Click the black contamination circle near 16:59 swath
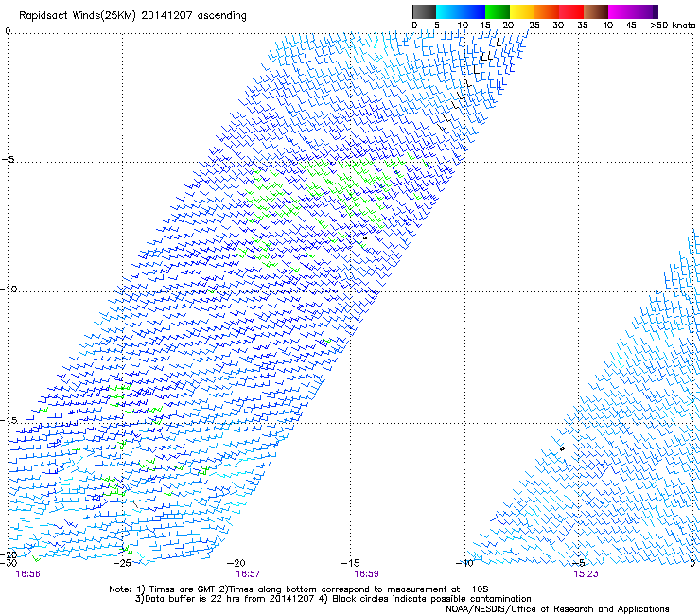The width and height of the screenshot is (700, 615). 365,238
